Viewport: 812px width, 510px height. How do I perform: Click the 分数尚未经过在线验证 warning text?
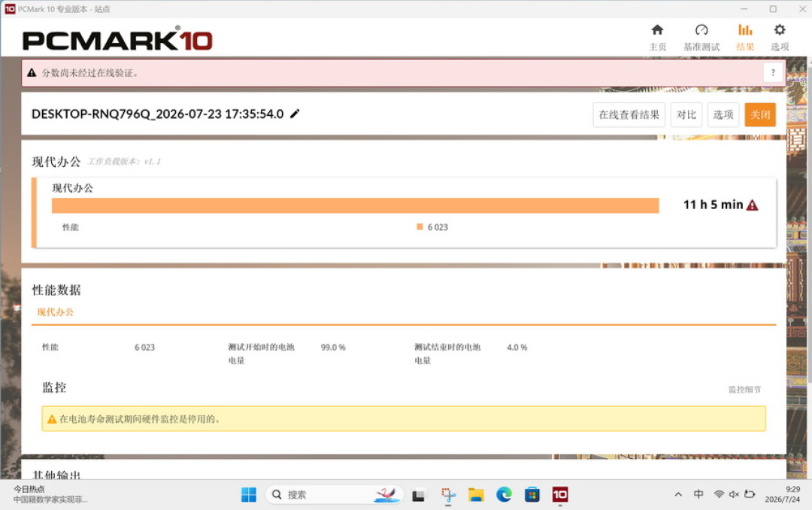tap(89, 72)
